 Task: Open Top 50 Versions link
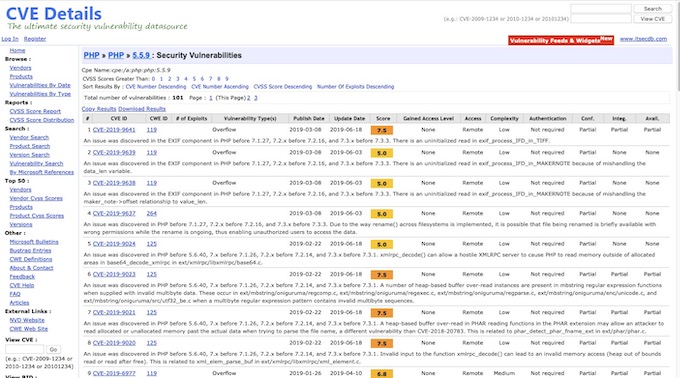click(21, 224)
